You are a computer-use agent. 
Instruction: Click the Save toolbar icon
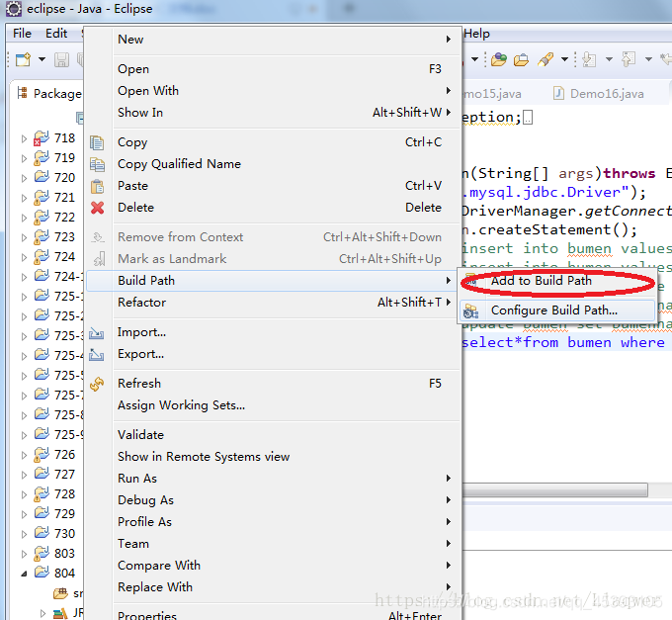(61, 59)
